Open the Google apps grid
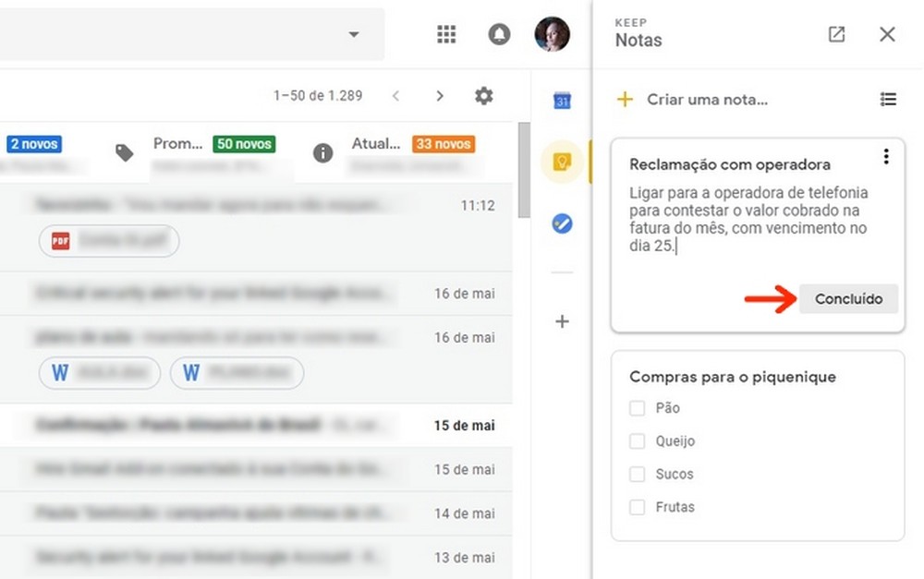The height and width of the screenshot is (579, 924). (x=446, y=34)
